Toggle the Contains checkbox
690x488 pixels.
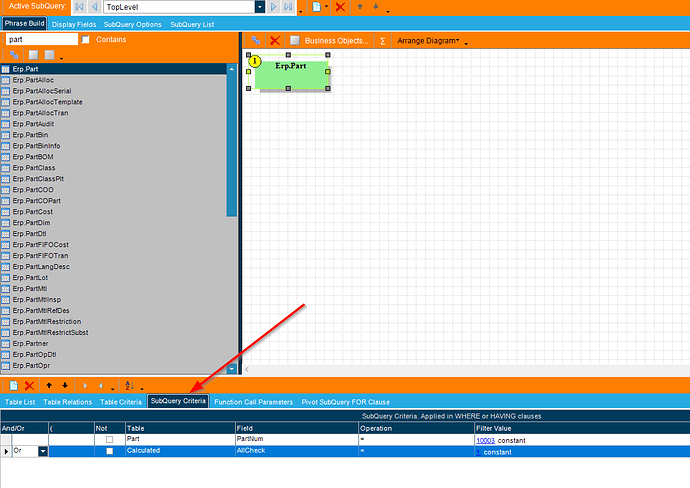85,40
